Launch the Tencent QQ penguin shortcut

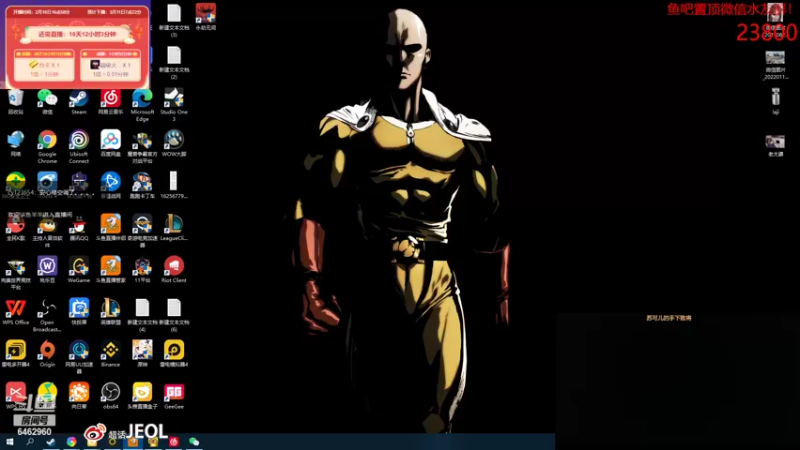click(x=79, y=228)
